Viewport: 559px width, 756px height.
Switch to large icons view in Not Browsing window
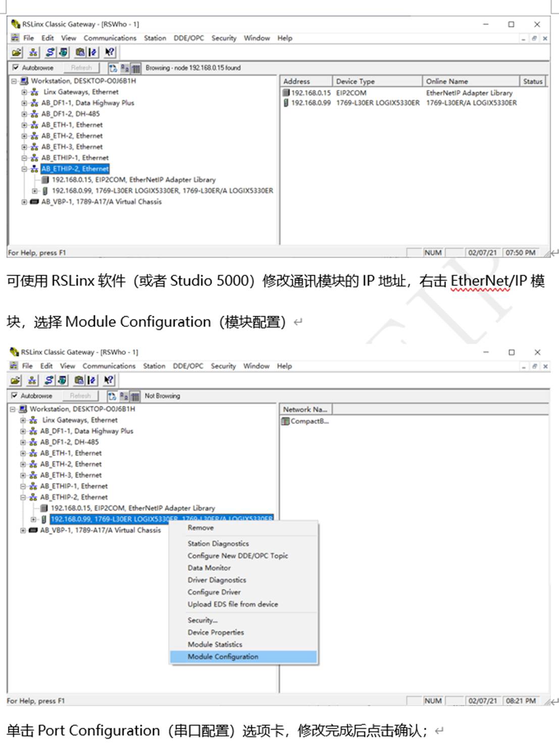pos(113,396)
